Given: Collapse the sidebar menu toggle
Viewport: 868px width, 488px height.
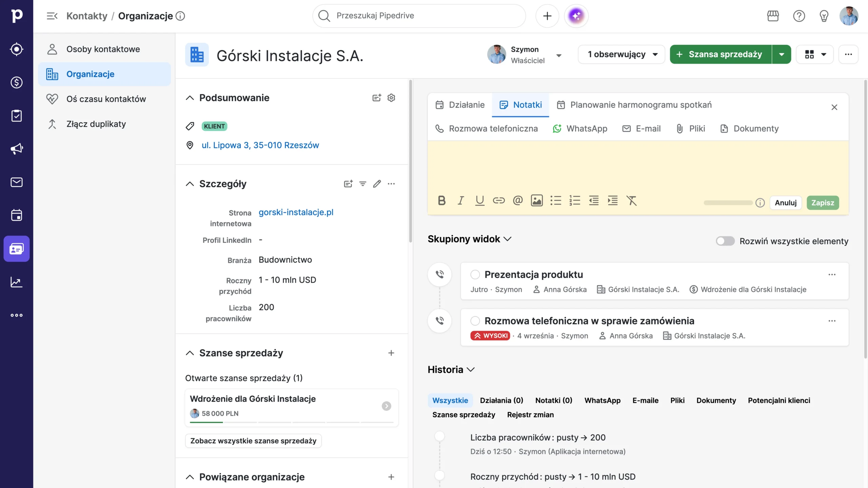Looking at the screenshot, I should point(52,16).
